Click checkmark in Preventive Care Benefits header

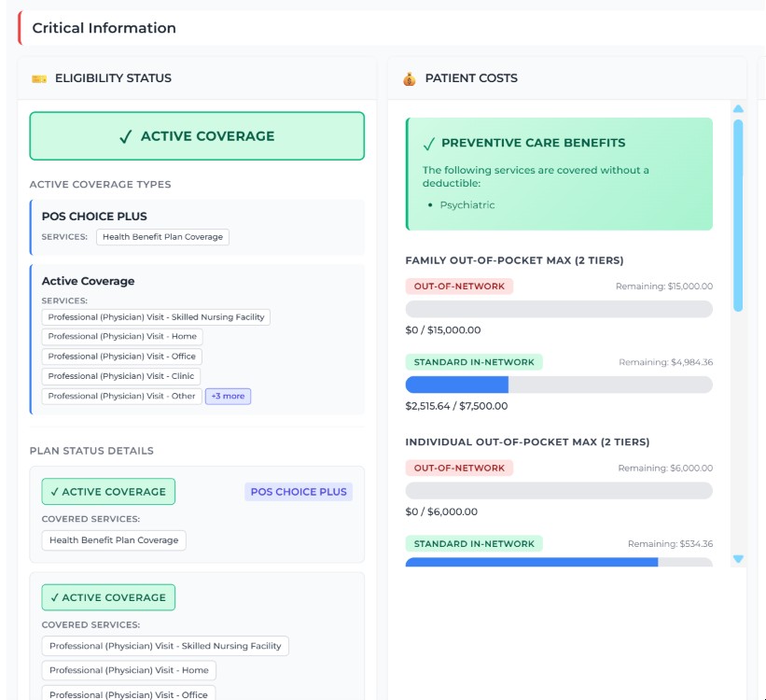pos(429,144)
